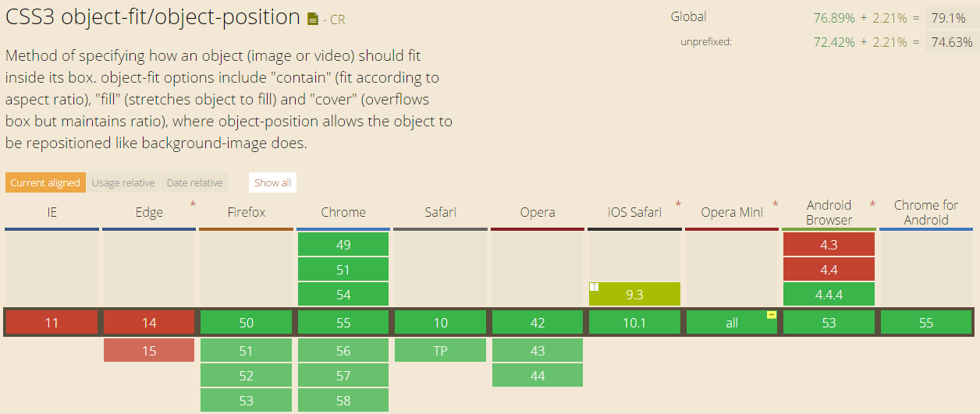Image resolution: width=980 pixels, height=414 pixels.
Task: Click the Android Browser 4.4.4 cell
Action: coord(829,294)
